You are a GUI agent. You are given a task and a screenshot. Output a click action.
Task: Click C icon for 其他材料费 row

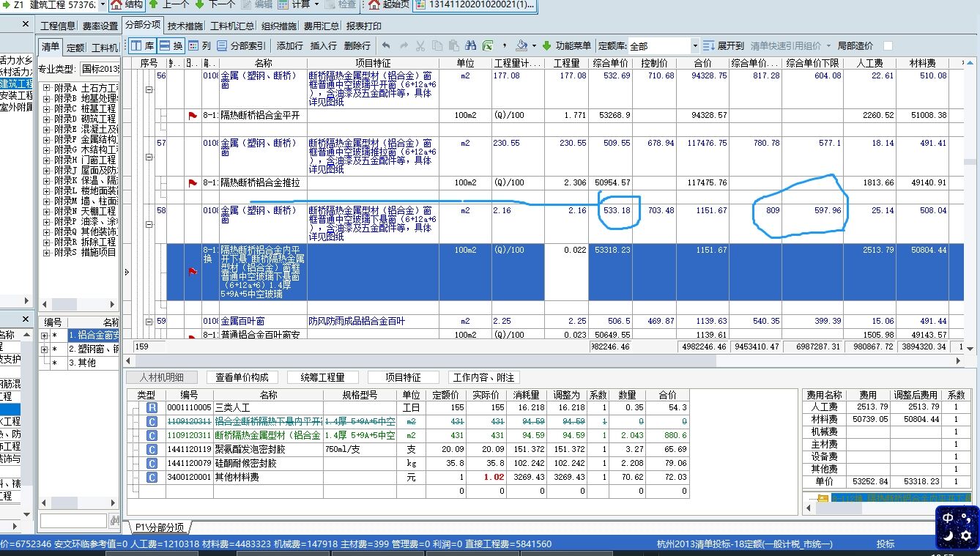click(152, 477)
